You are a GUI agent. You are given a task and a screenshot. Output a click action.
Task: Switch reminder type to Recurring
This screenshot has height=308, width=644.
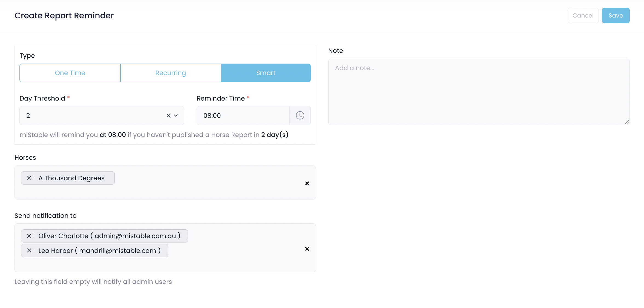(171, 73)
